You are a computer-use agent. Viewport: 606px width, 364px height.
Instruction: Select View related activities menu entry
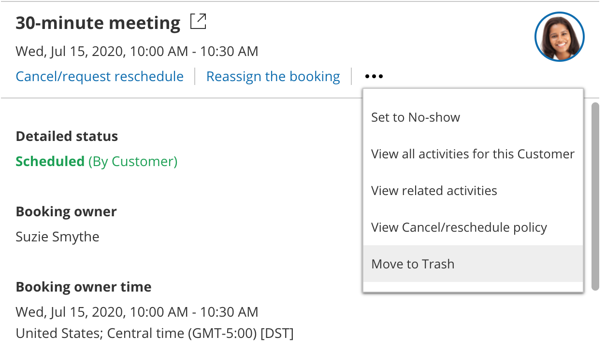coord(434,191)
